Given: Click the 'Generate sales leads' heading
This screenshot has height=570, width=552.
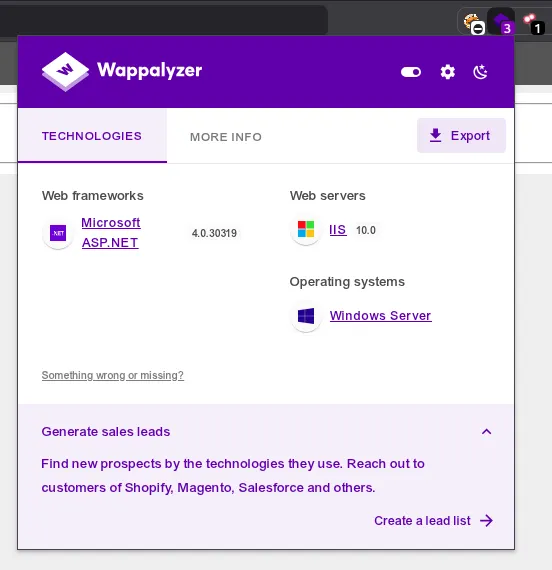Looking at the screenshot, I should click(106, 431).
